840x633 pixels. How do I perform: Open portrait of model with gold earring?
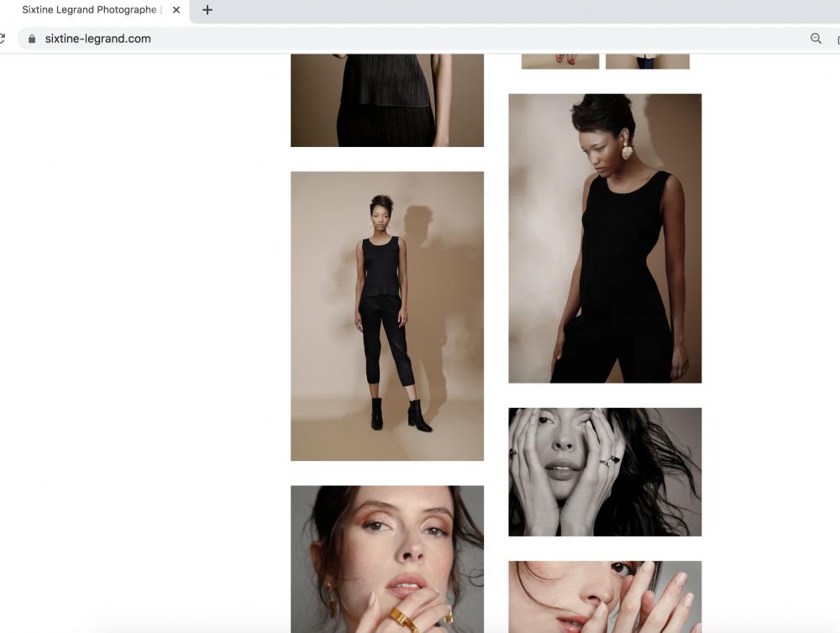coord(605,238)
